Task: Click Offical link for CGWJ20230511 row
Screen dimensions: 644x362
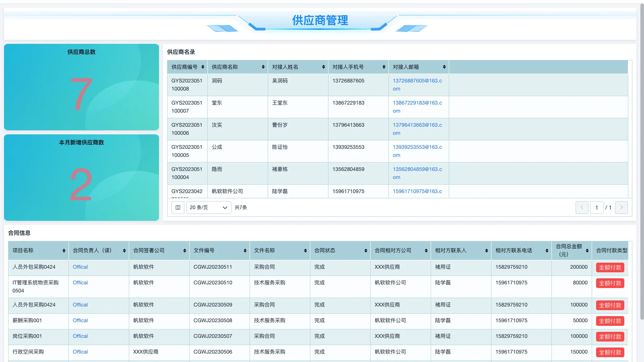Action: pyautogui.click(x=80, y=267)
